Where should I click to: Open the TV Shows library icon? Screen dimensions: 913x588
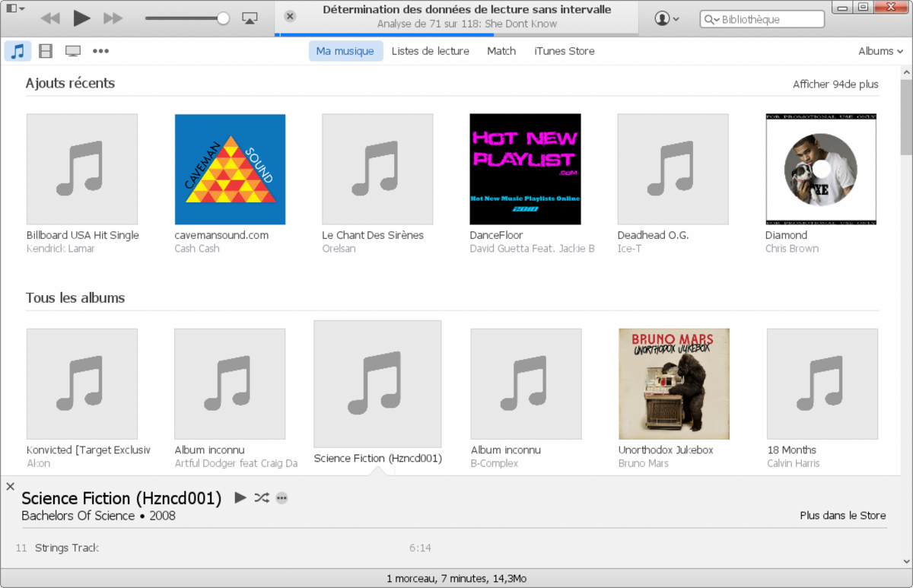pos(73,51)
